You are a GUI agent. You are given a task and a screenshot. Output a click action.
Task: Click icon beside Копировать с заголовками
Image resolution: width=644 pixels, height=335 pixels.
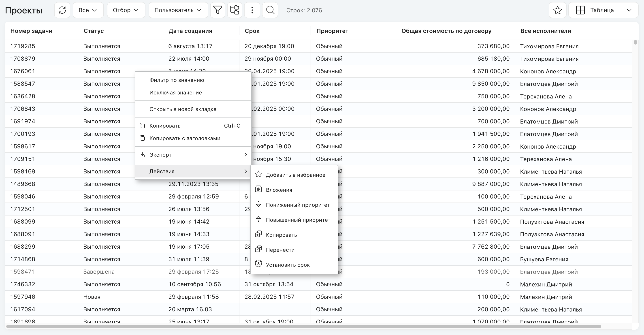tap(142, 138)
